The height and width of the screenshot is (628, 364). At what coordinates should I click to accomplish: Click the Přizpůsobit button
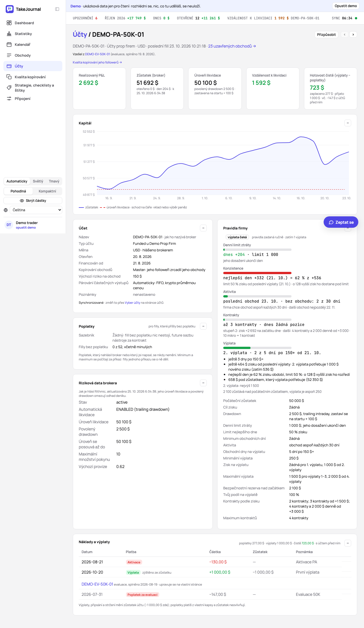(x=326, y=34)
